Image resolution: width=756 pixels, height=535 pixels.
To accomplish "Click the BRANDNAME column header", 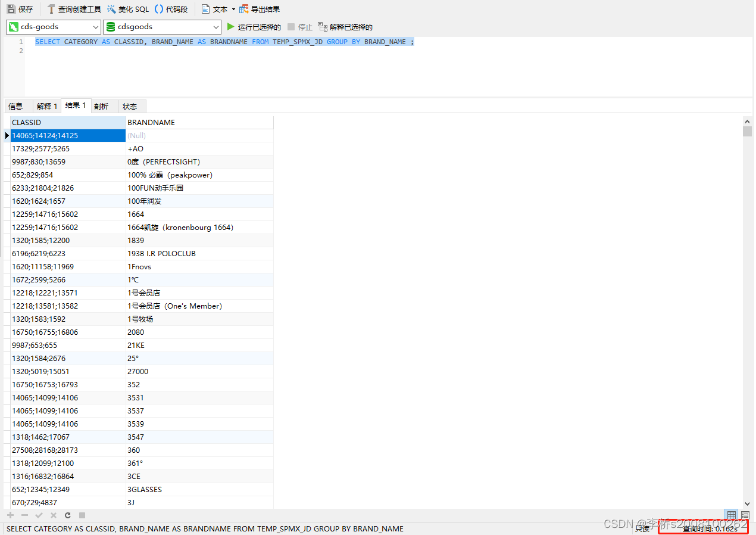I will coord(199,122).
